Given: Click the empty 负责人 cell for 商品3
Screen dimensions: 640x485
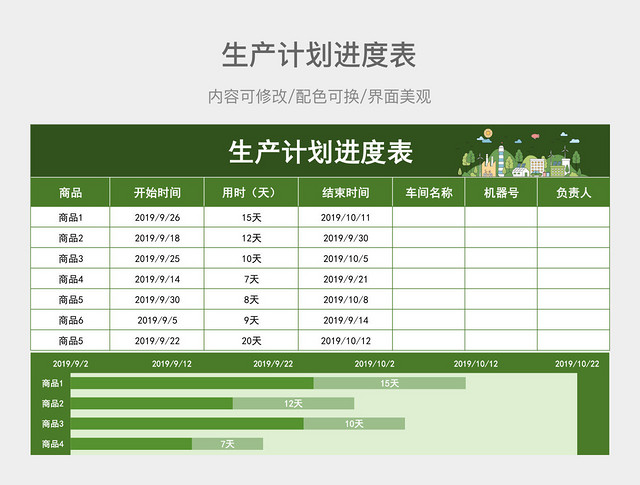Looking at the screenshot, I should pos(573,258).
